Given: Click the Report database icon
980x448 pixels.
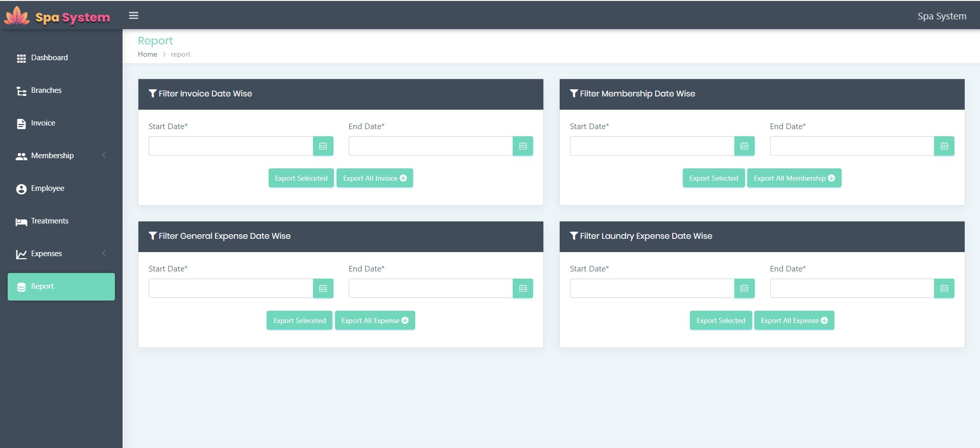Looking at the screenshot, I should 21,287.
